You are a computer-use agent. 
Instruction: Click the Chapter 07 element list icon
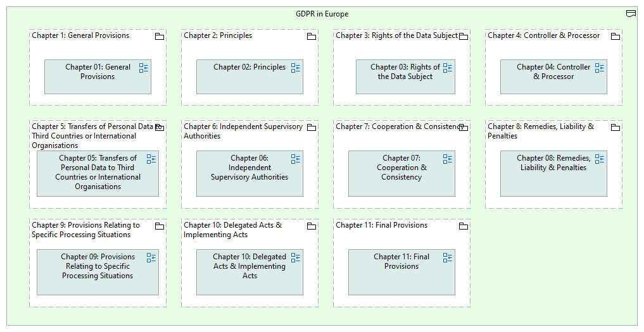[x=448, y=159]
